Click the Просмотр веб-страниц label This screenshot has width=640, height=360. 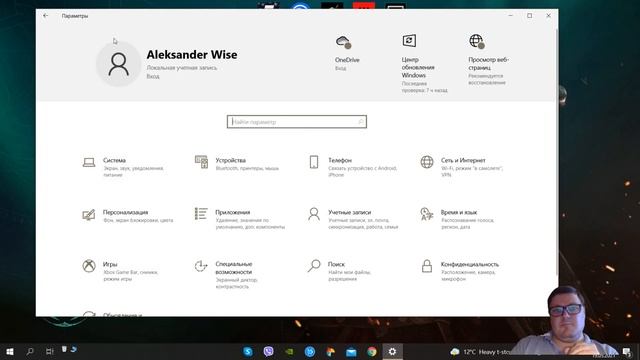489,63
